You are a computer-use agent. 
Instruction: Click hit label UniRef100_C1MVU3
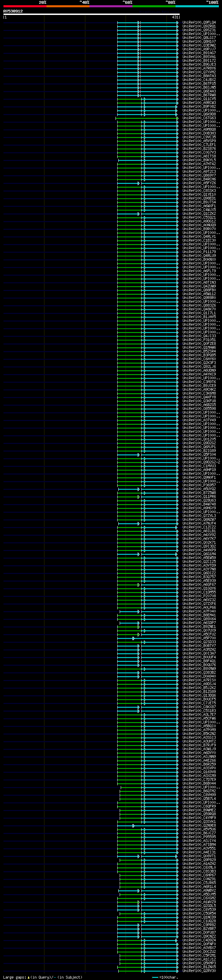click(199, 466)
